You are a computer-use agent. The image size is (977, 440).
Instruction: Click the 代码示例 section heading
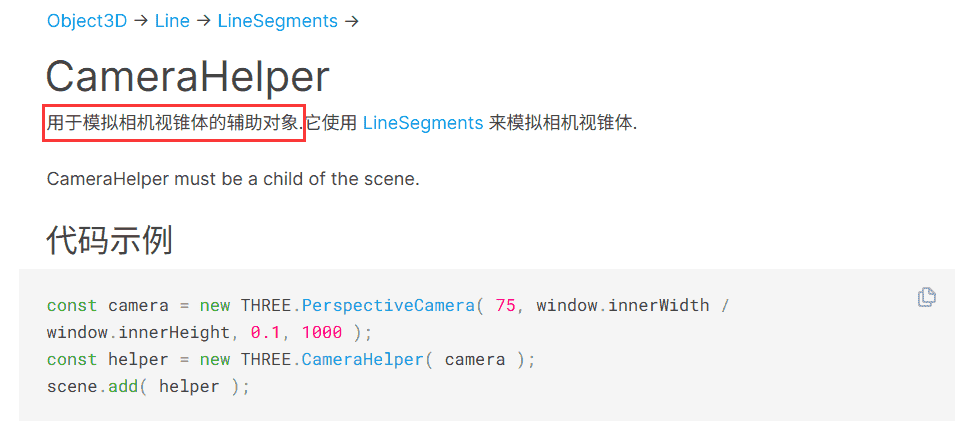click(x=109, y=240)
